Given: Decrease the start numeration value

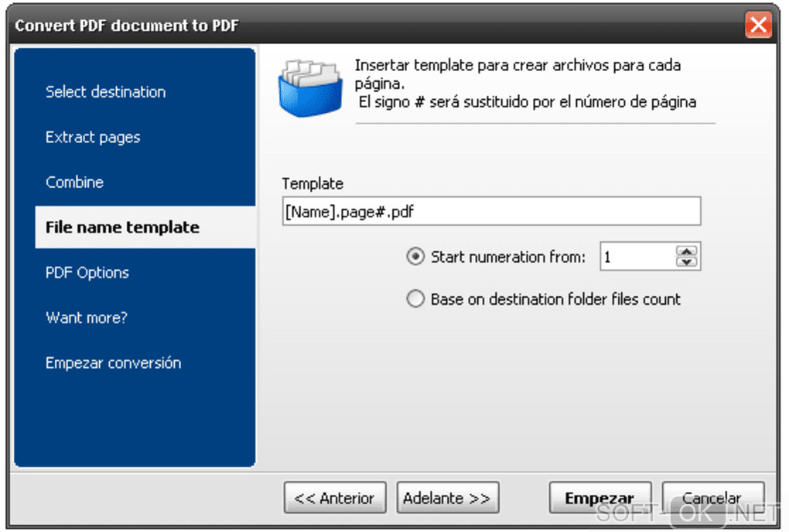Looking at the screenshot, I should click(686, 262).
